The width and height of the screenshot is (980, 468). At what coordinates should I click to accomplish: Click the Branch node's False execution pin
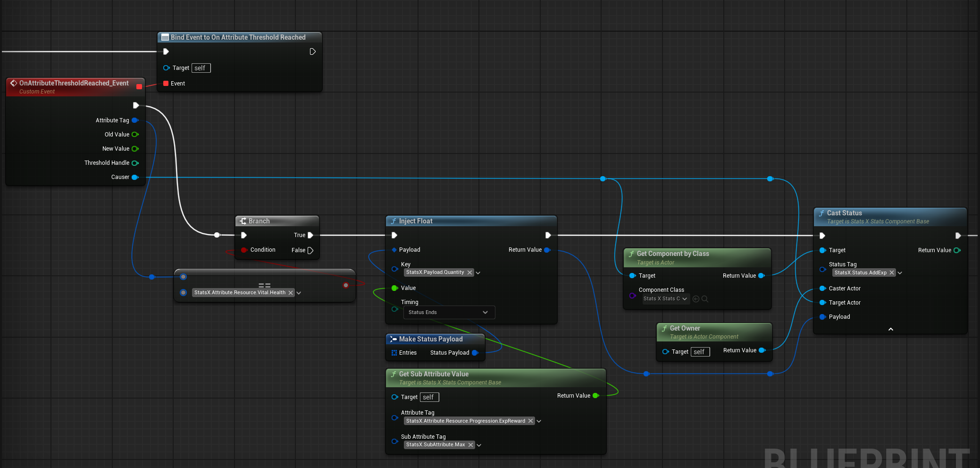coord(310,250)
